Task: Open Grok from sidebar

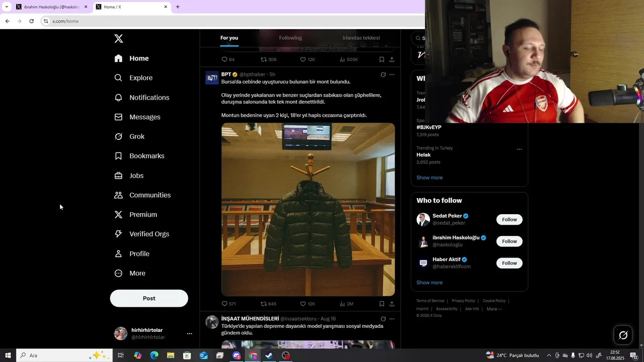Action: 130,137
